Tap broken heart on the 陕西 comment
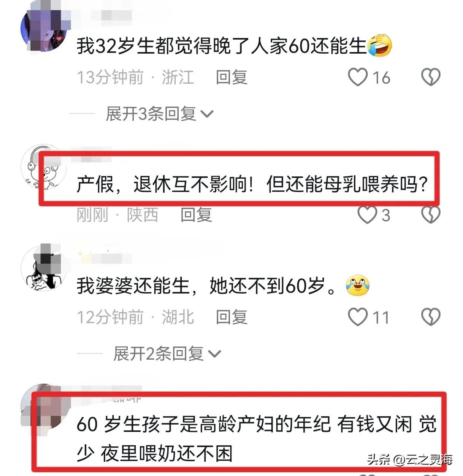This screenshot has height=476, width=463. tap(431, 215)
